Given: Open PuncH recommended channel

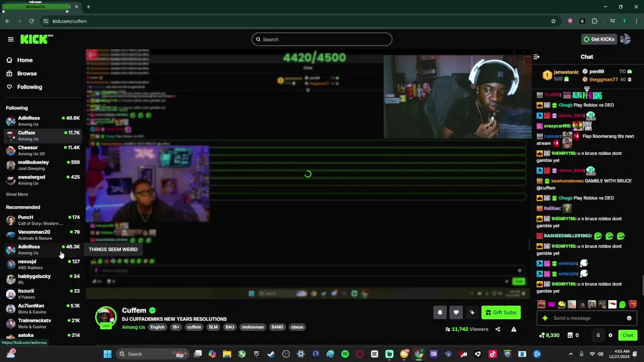Looking at the screenshot, I should 43,220.
